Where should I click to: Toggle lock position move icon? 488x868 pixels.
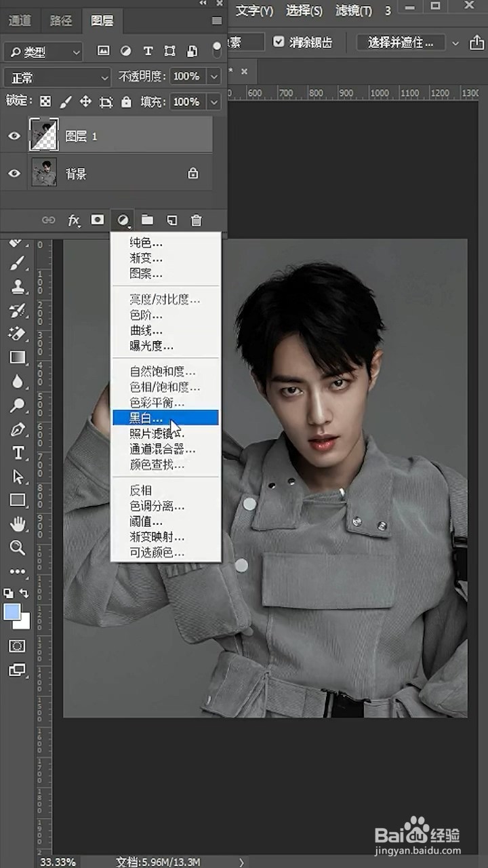point(85,102)
